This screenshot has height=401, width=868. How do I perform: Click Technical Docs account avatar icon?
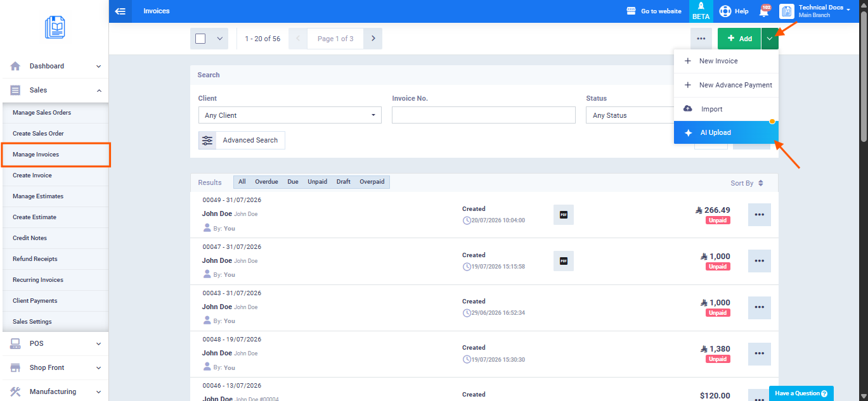[786, 11]
